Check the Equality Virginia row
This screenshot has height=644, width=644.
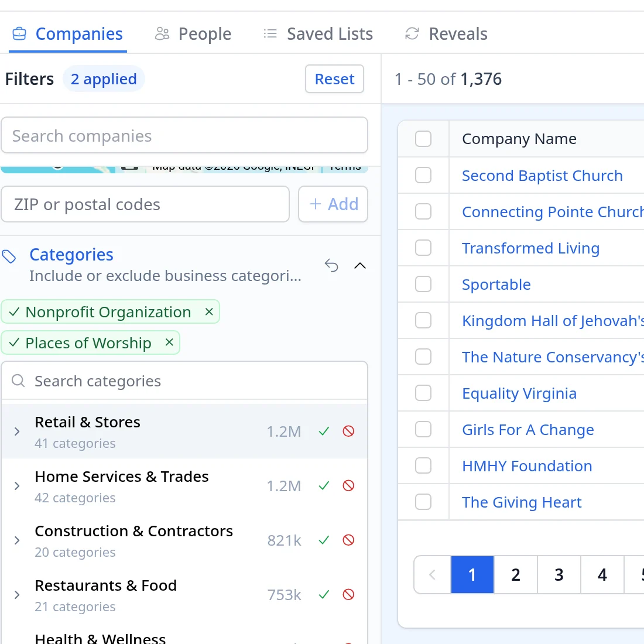coord(423,393)
